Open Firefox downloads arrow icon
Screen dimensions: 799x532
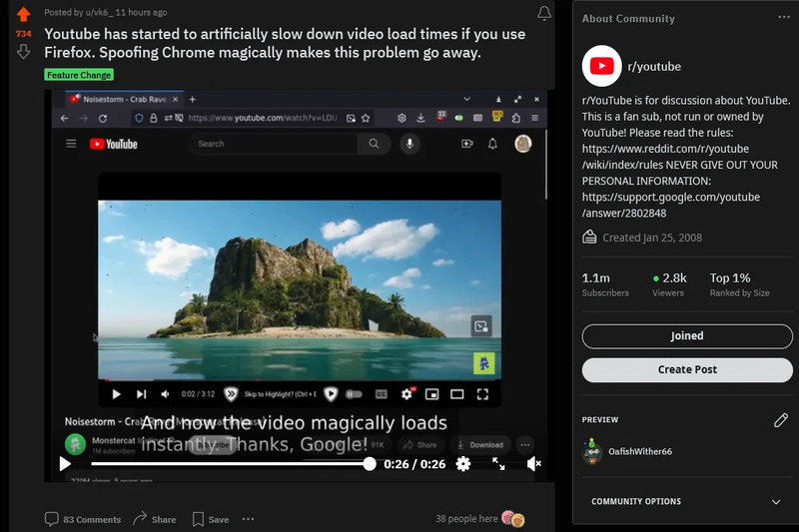point(420,118)
